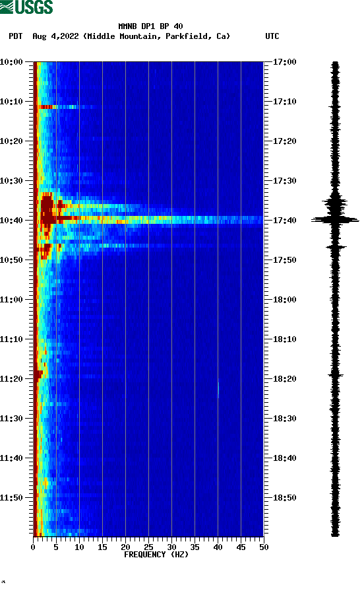Select the title text 'MMNB DP1 BP 40'
The width and height of the screenshot is (364, 589).
[150, 26]
